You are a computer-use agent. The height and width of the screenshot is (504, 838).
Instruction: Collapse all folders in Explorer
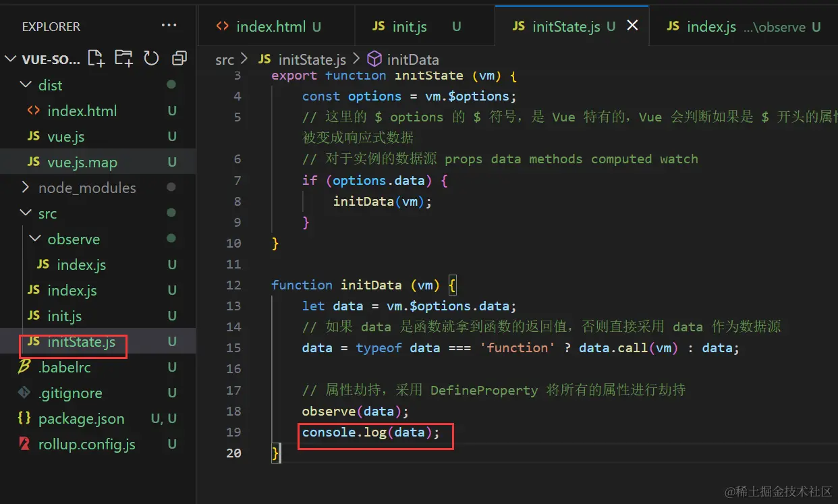point(179,59)
